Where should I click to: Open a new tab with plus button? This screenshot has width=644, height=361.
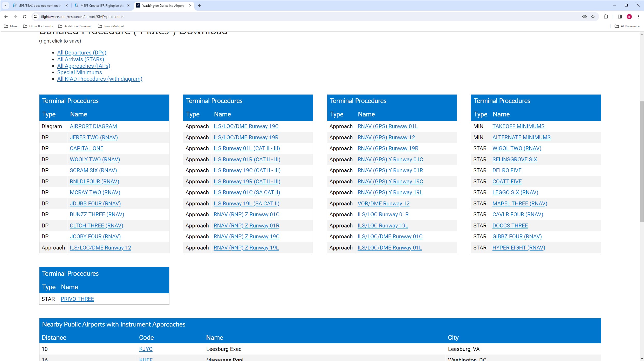[x=199, y=5]
